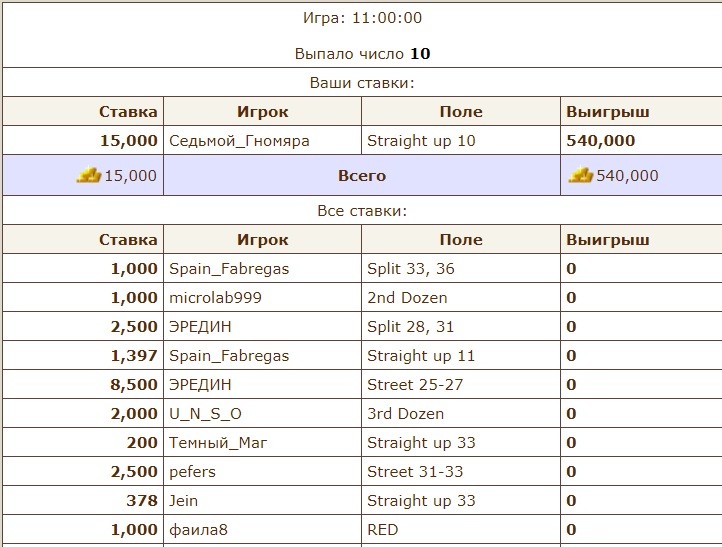Select the 8,500 stake amount cell

pos(135,384)
